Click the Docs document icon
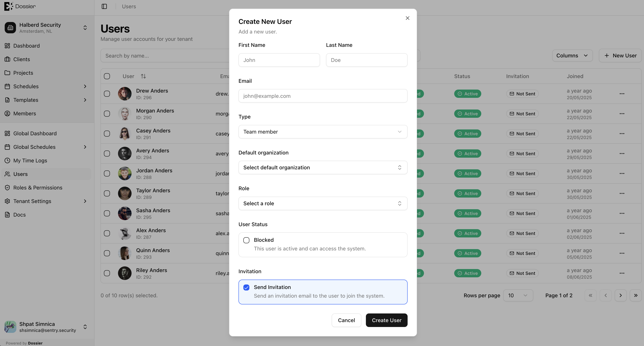Image resolution: width=644 pixels, height=346 pixels. [x=8, y=214]
